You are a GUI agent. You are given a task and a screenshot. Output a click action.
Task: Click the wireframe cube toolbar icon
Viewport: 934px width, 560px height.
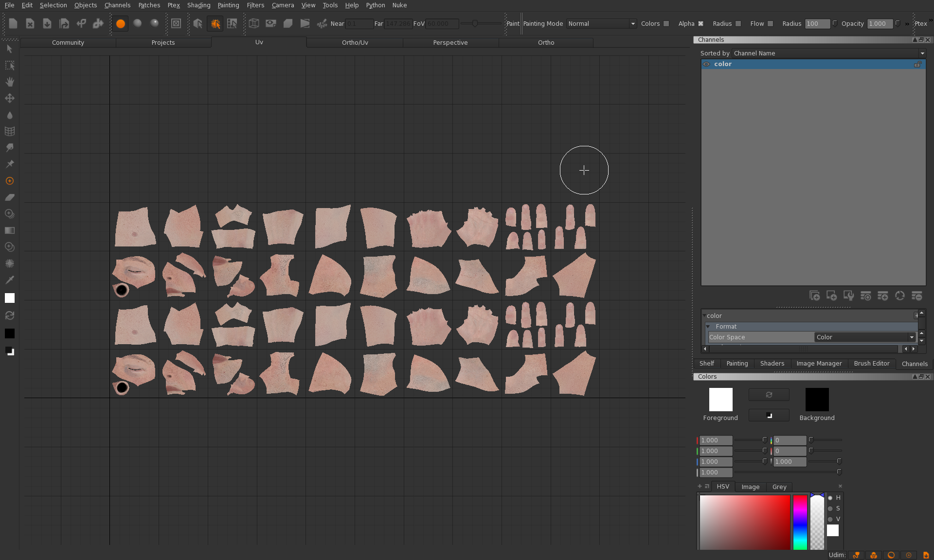254,23
